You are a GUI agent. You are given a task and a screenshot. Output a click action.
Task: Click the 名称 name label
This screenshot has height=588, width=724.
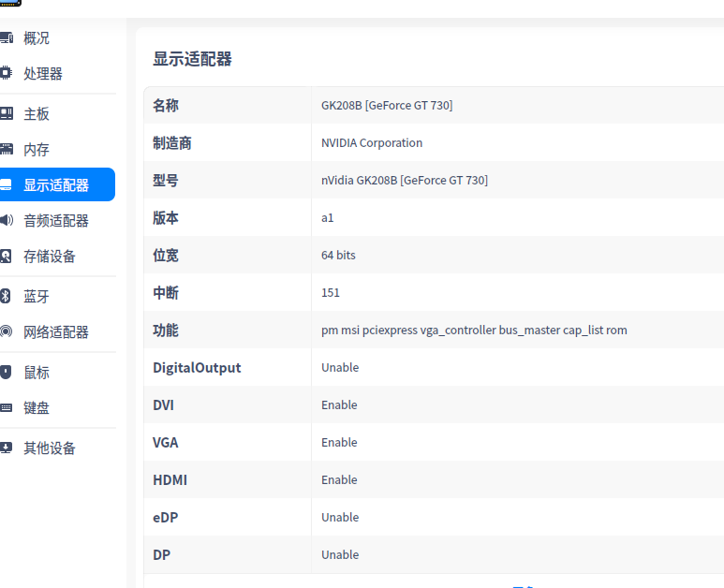(x=166, y=105)
